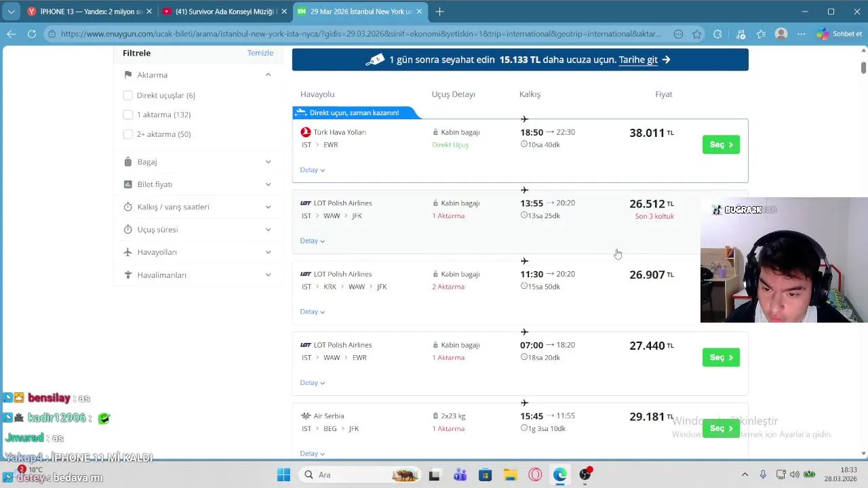Click the 26.512 TL price

coord(652,203)
